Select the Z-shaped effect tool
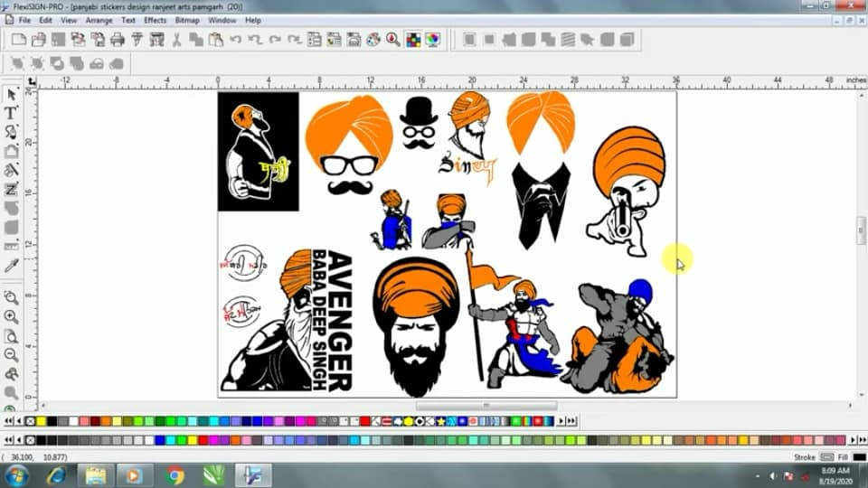The image size is (868, 488). point(11,190)
